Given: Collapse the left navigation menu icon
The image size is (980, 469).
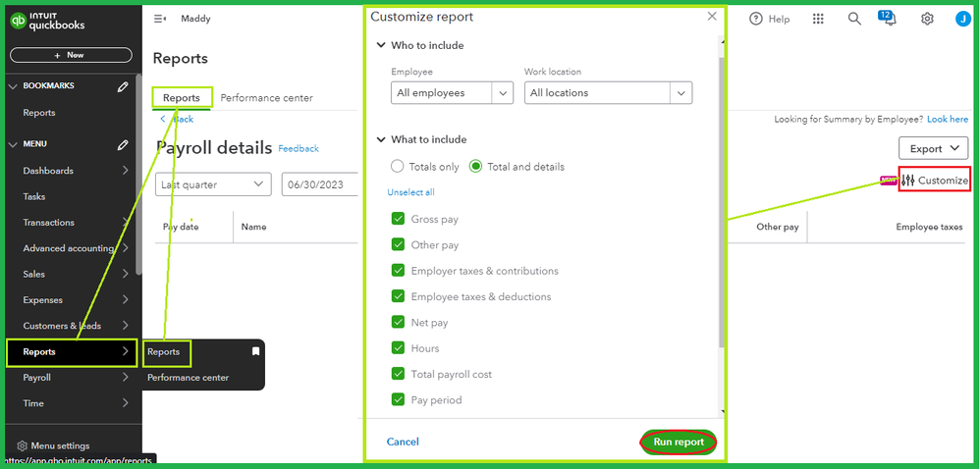Looking at the screenshot, I should coord(160,19).
